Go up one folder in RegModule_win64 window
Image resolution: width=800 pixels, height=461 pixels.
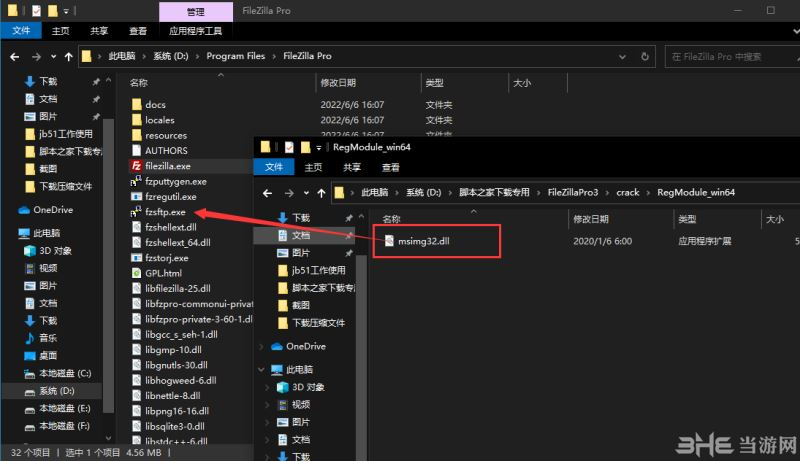(321, 193)
